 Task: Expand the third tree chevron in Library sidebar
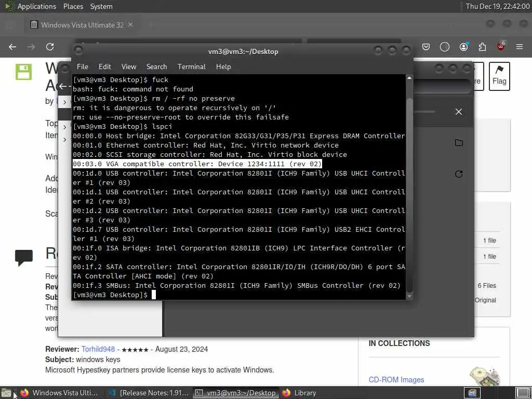65,139
